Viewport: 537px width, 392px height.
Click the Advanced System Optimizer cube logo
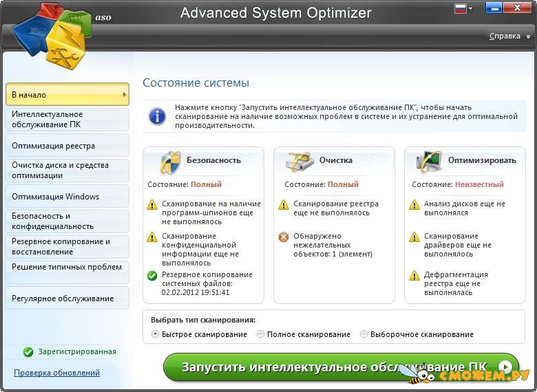click(x=52, y=36)
